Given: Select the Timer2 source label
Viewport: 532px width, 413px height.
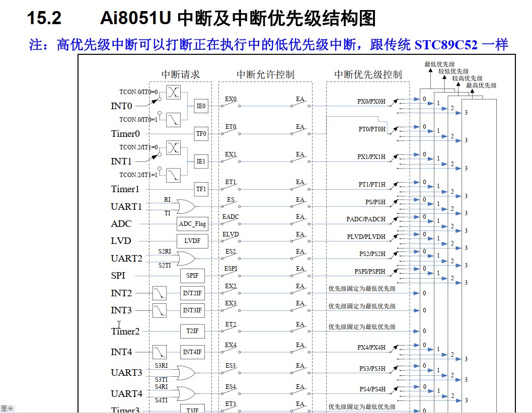Looking at the screenshot, I should [x=125, y=332].
